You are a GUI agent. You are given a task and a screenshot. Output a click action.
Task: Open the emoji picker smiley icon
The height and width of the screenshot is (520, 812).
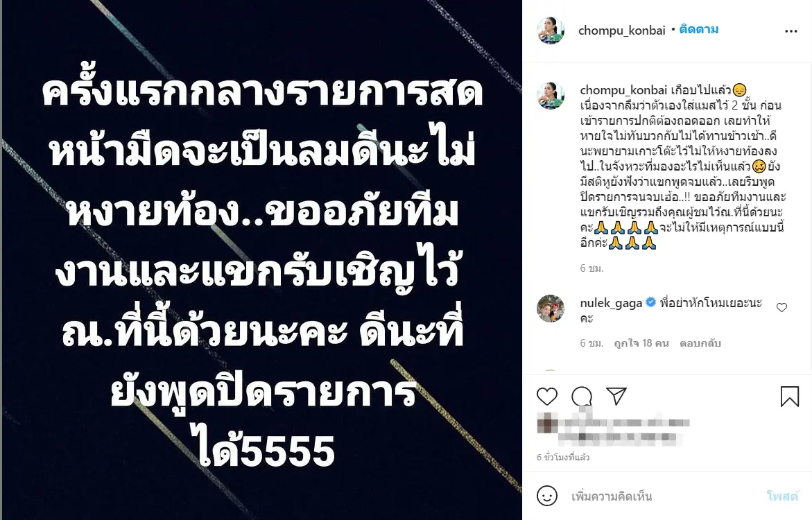coord(547,496)
